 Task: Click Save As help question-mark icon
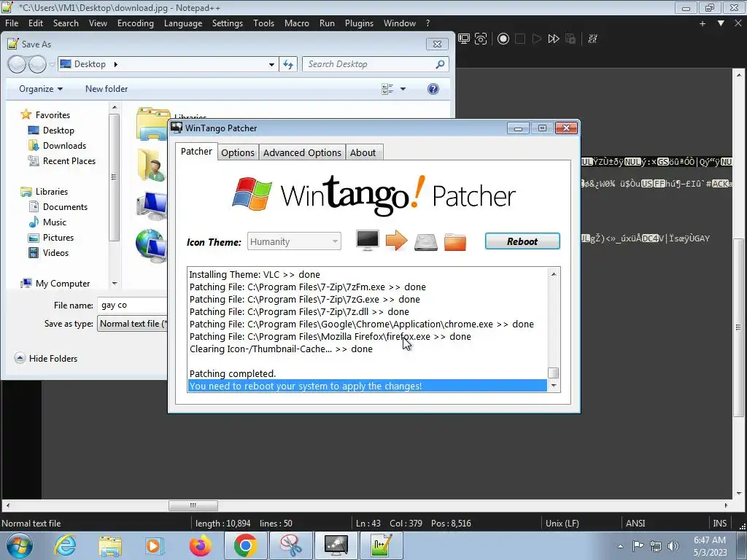coord(433,89)
